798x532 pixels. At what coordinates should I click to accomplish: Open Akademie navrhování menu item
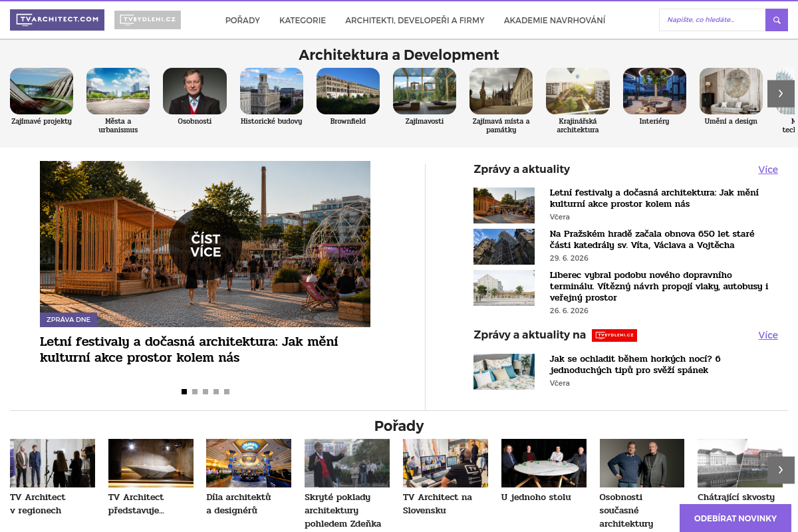point(555,20)
